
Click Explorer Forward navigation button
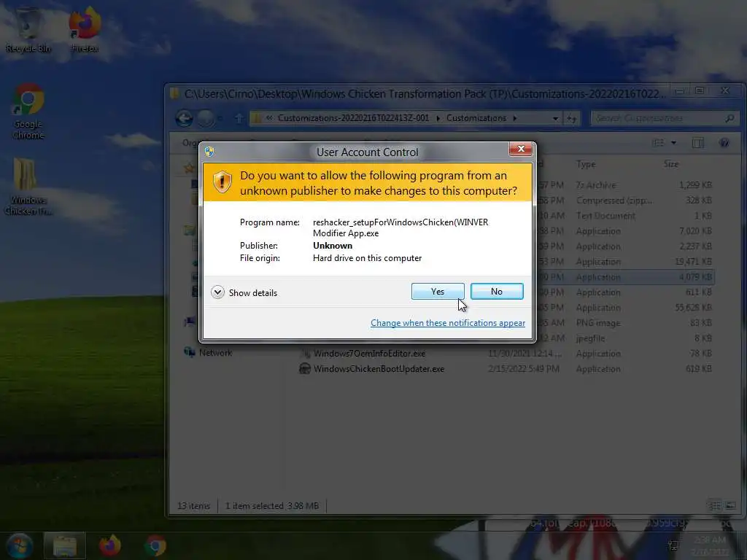point(206,118)
